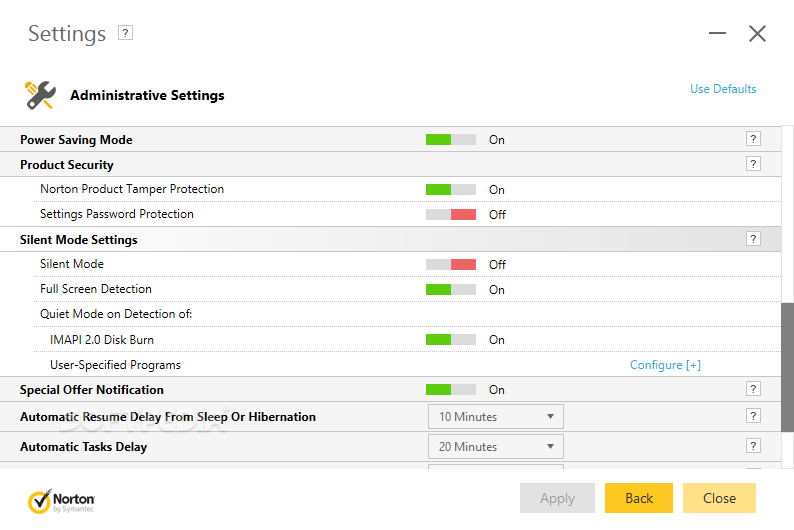This screenshot has height=530, width=794.
Task: Click the User-Specified Programs label
Action: 115,365
